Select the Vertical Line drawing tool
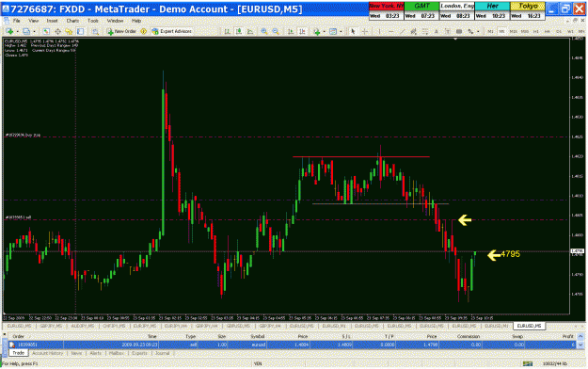The width and height of the screenshot is (588, 369). pyautogui.click(x=379, y=31)
